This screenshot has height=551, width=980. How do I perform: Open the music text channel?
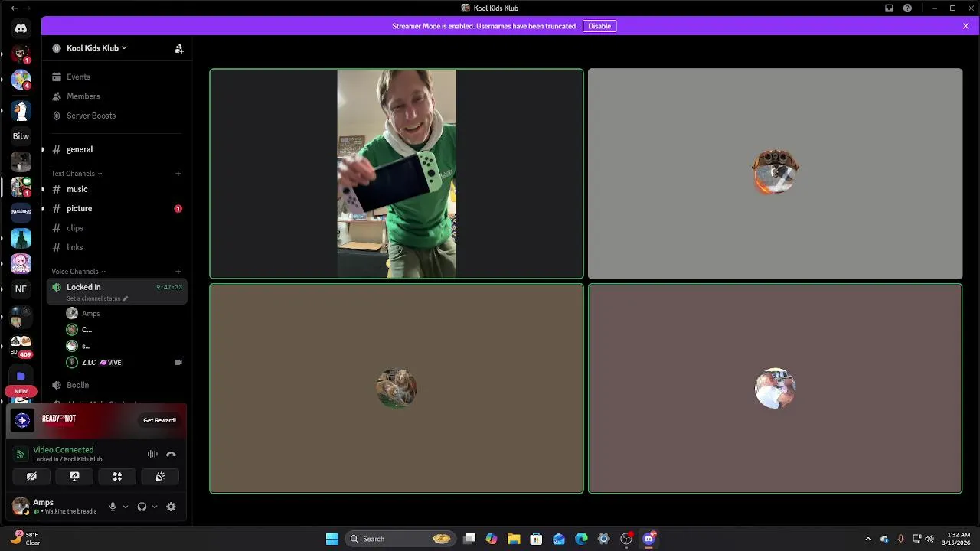[x=116, y=189]
